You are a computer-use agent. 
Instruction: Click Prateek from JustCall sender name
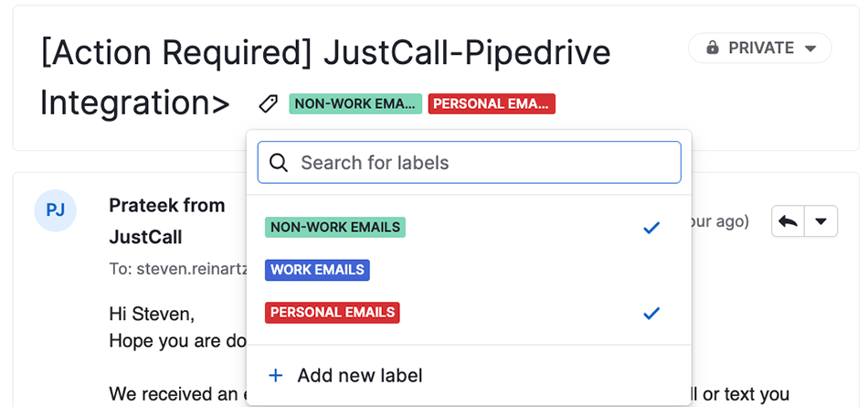166,221
